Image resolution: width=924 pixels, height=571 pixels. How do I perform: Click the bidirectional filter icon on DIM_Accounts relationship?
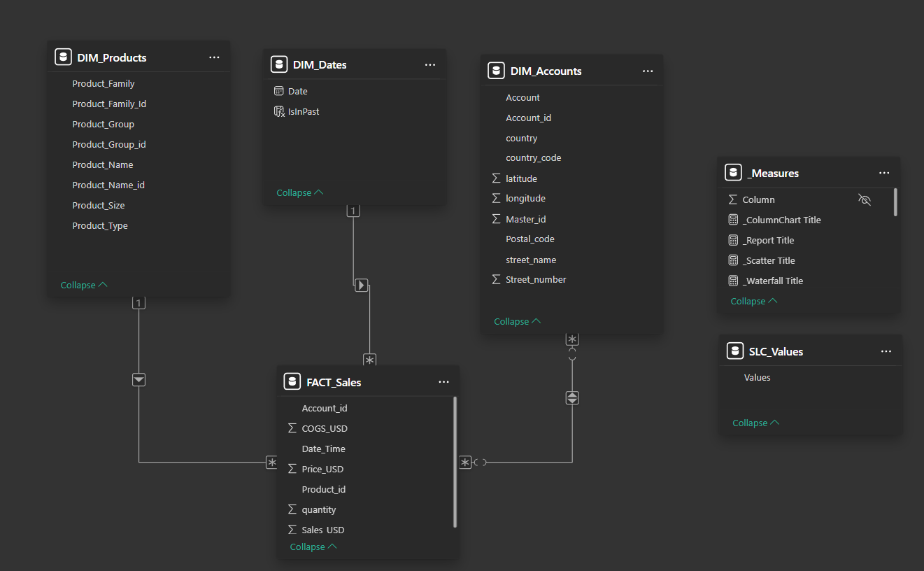point(572,397)
